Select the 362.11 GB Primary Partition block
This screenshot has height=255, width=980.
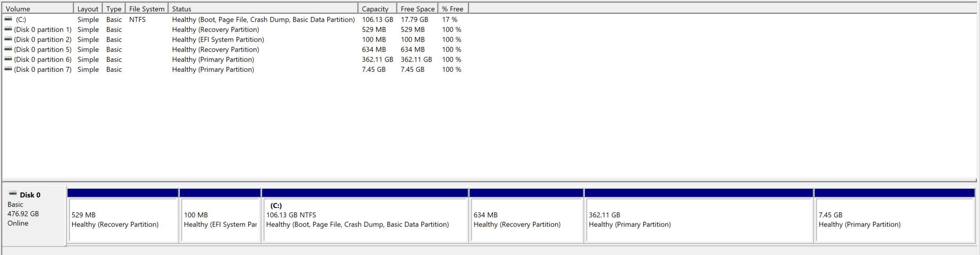(699, 216)
